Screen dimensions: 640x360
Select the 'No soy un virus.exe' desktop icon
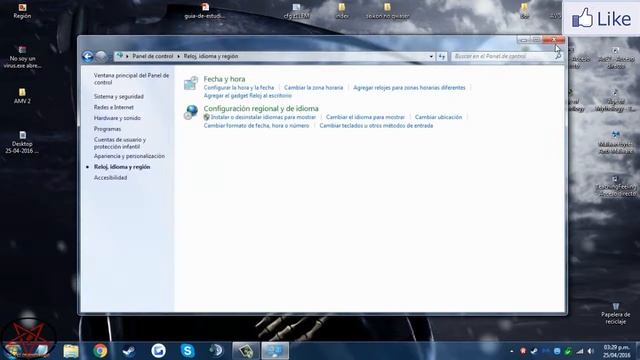[22, 57]
